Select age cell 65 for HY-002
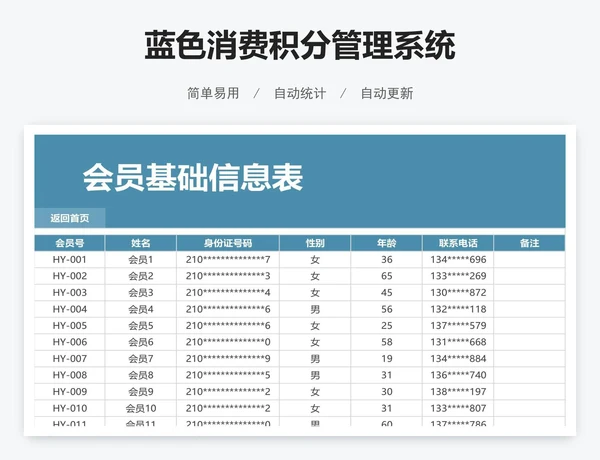The image size is (600, 460). 386,276
